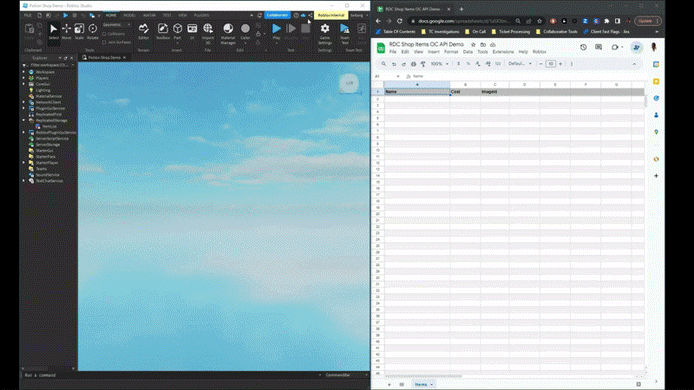The height and width of the screenshot is (390, 694).
Task: Click the Collaborate button
Action: [278, 15]
